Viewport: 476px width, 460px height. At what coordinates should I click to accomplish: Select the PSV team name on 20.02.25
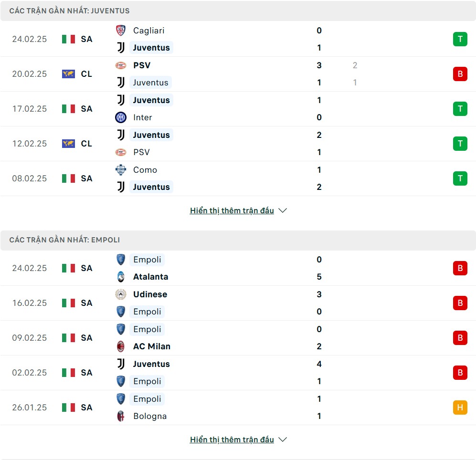(142, 65)
